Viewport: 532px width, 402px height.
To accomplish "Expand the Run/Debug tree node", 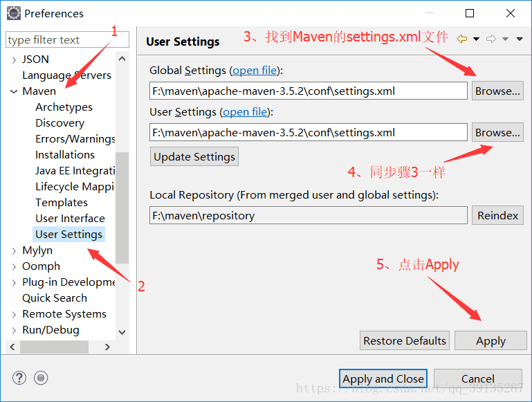I will (14, 331).
